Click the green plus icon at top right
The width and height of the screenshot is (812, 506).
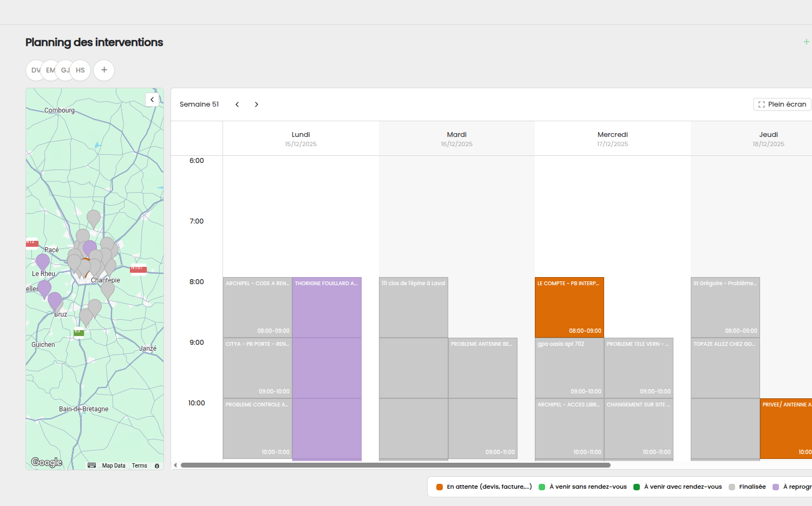pyautogui.click(x=806, y=42)
